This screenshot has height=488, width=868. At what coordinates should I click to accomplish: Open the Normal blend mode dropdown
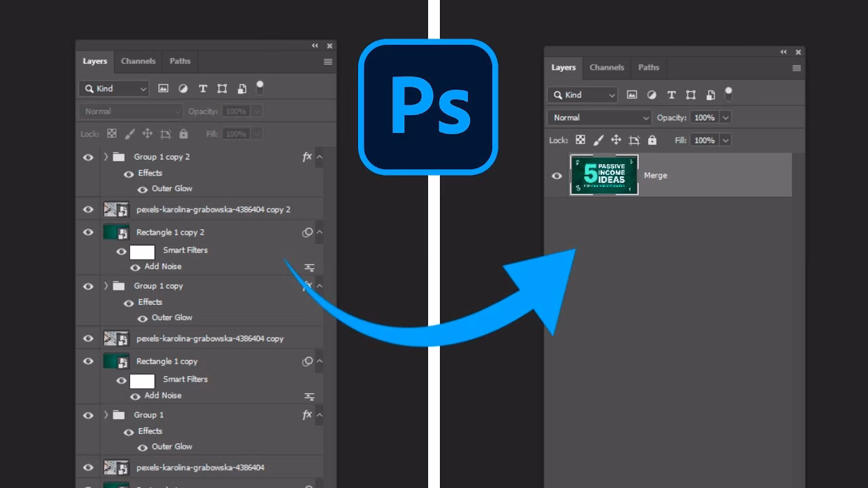(x=597, y=117)
